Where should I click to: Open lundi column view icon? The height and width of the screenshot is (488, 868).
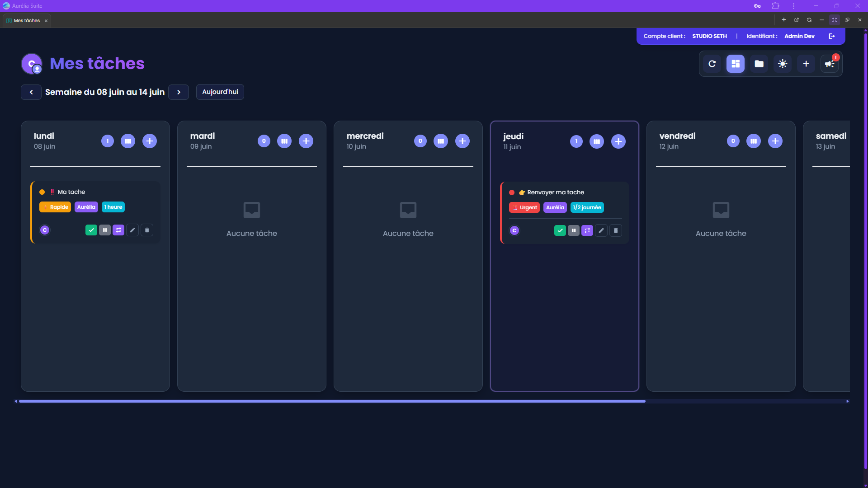point(128,141)
